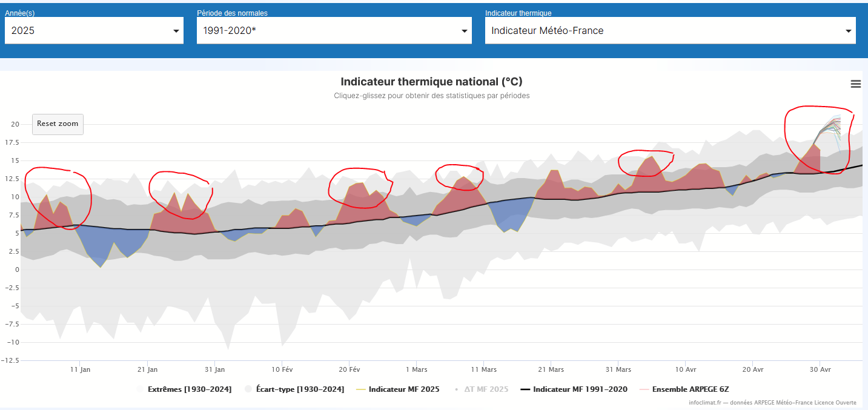This screenshot has height=410, width=868.
Task: Click the infoclimat.fr credits text
Action: (772, 403)
